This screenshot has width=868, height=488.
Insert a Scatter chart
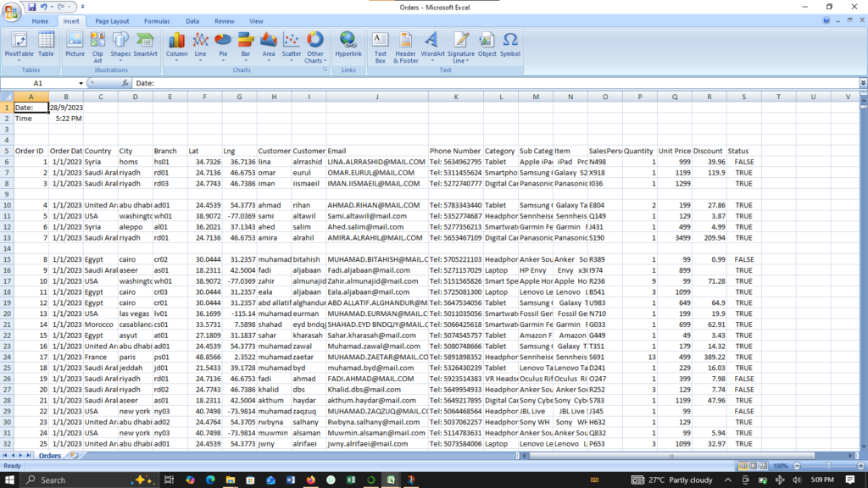tap(292, 47)
